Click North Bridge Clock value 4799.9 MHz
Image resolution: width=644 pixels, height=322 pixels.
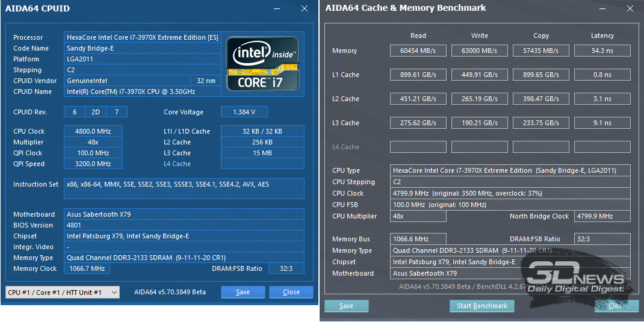(602, 216)
